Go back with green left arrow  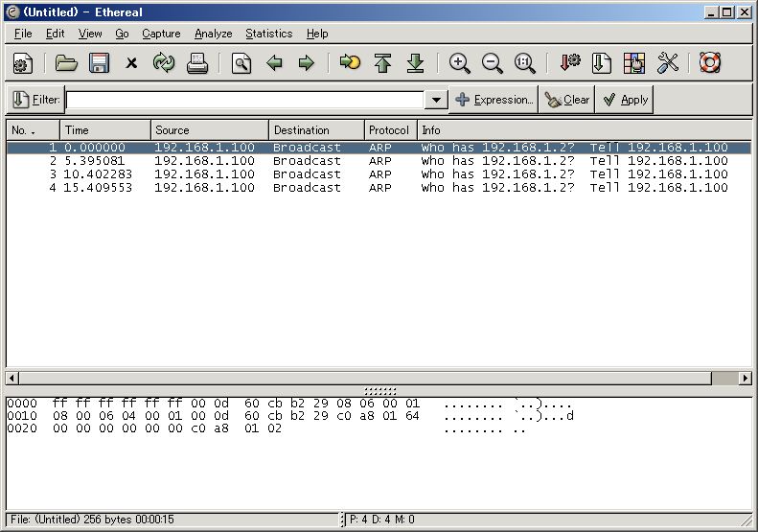tap(274, 63)
